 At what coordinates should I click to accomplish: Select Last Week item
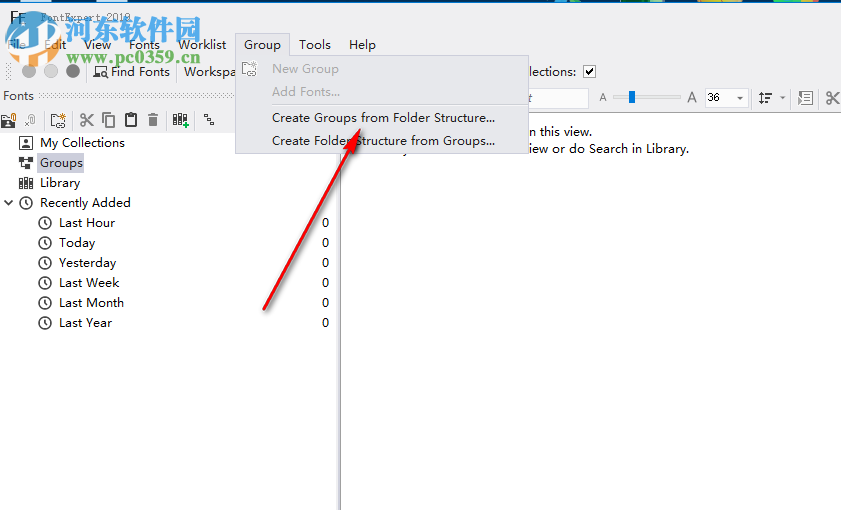89,283
